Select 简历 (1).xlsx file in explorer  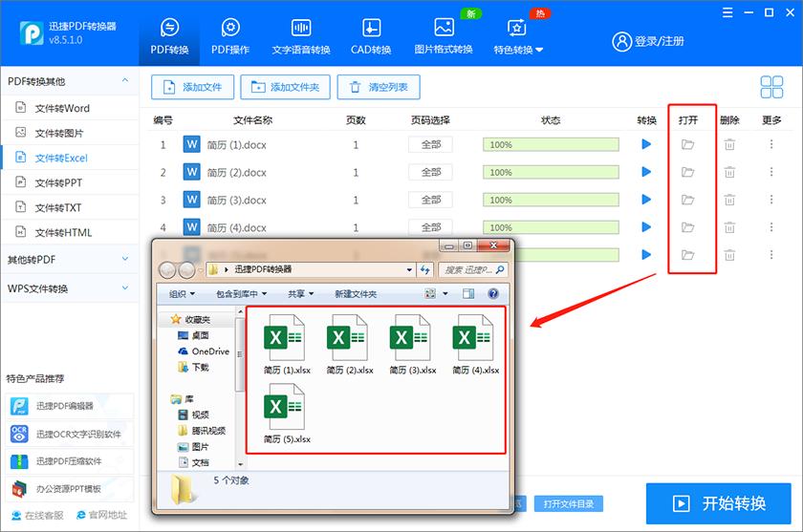[287, 344]
